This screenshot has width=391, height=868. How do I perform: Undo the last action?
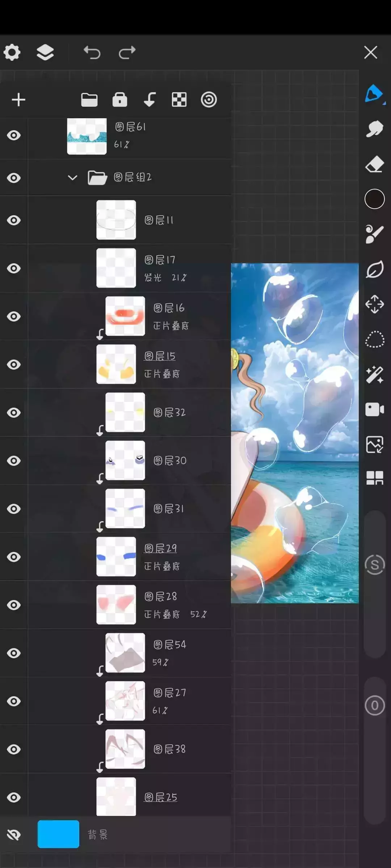tap(92, 52)
